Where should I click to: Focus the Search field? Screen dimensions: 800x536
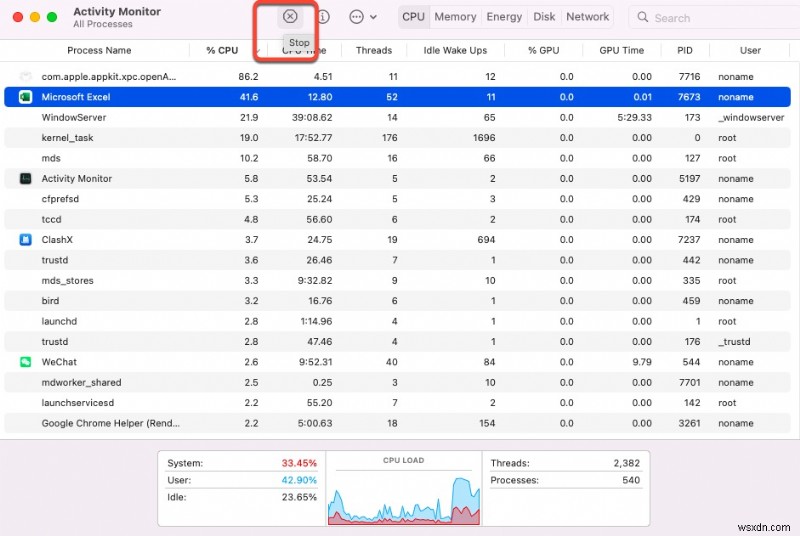pyautogui.click(x=714, y=18)
